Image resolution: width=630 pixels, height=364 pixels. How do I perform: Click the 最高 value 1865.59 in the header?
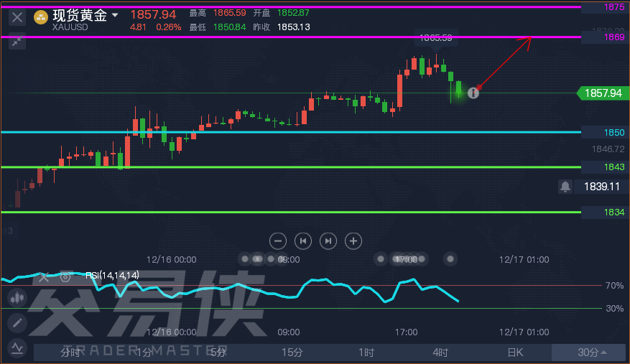click(229, 13)
